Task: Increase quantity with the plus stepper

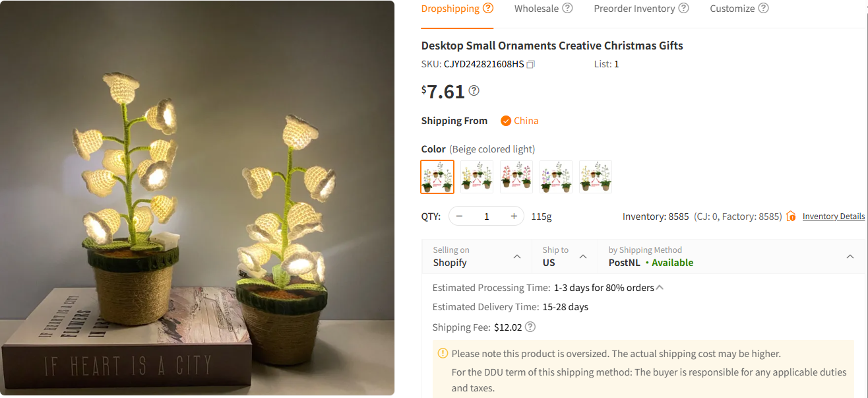Action: tap(514, 216)
